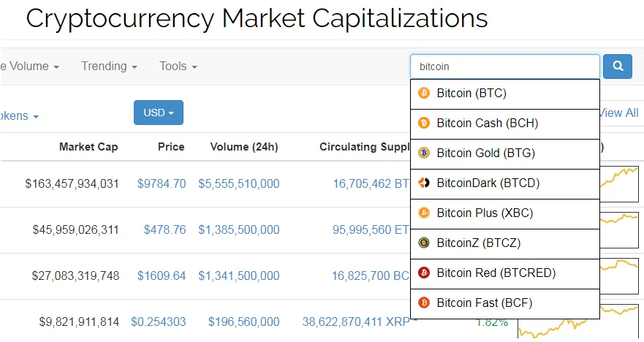
Task: Click the $9784.70 price link
Action: tap(162, 183)
